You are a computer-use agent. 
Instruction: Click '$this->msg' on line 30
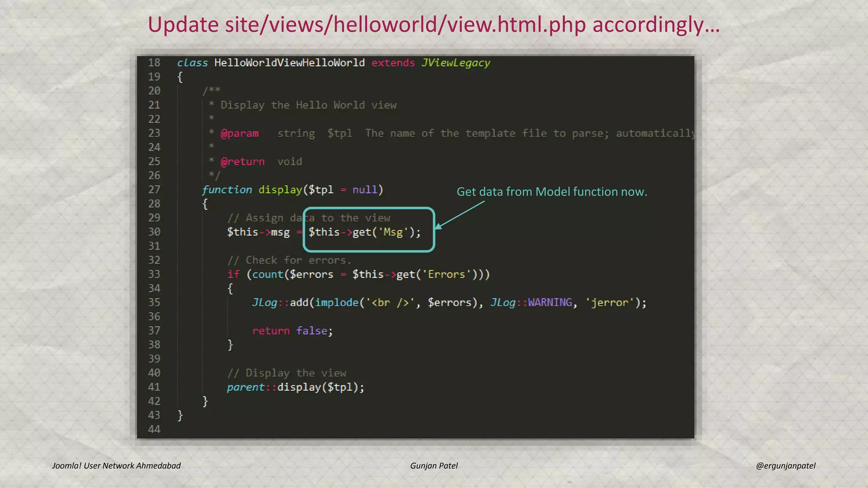tap(259, 232)
